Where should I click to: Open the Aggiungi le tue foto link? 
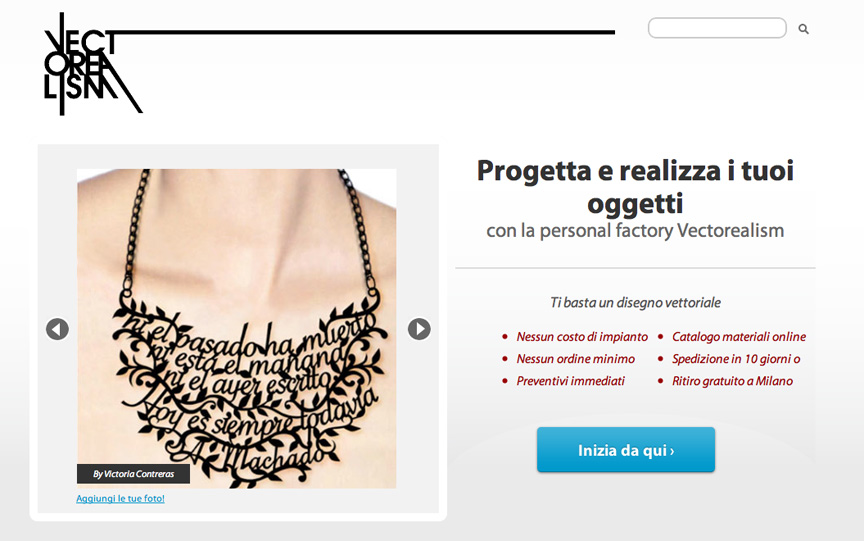(120, 499)
